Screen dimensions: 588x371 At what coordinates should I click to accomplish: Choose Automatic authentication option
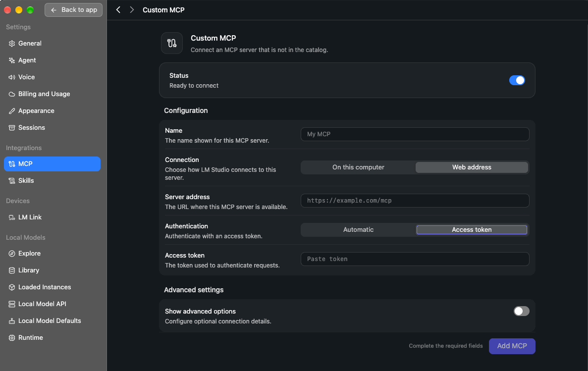pos(358,229)
